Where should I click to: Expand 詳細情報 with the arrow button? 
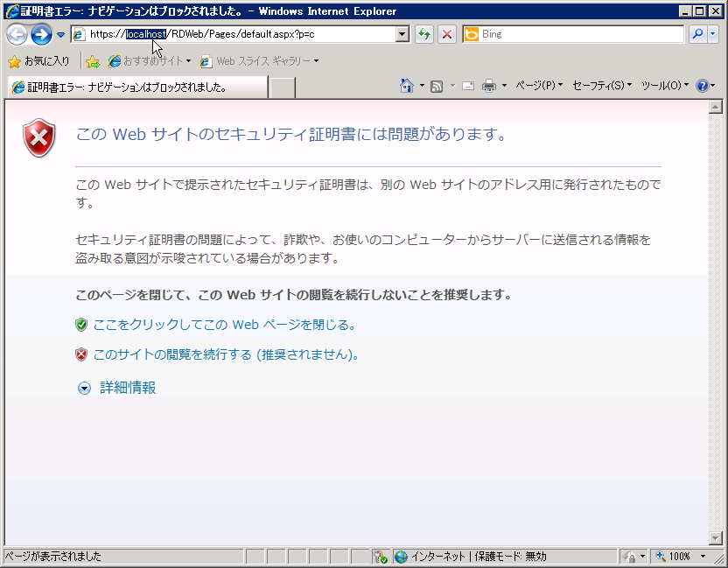point(84,388)
